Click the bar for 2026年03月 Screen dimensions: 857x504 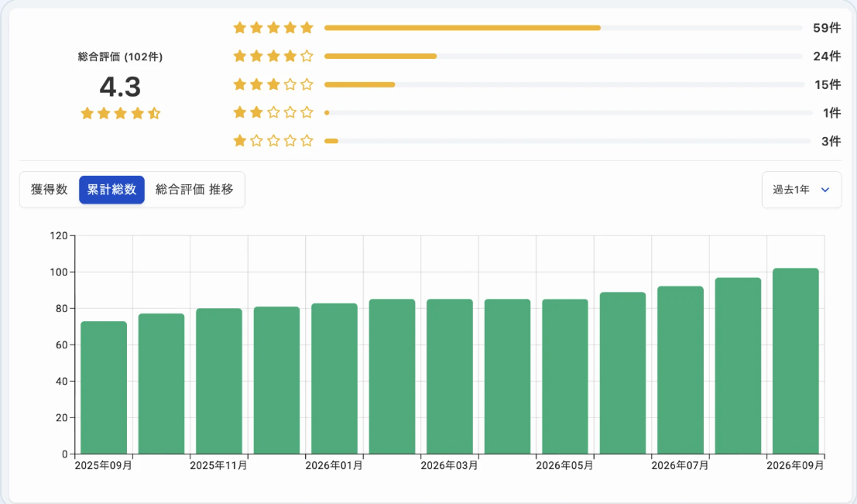pos(450,376)
